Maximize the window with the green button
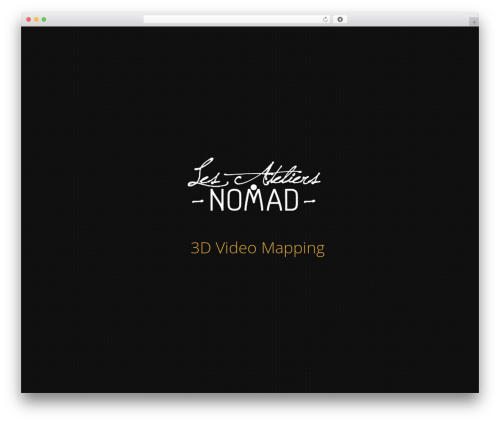The width and height of the screenshot is (500, 423). tap(44, 20)
